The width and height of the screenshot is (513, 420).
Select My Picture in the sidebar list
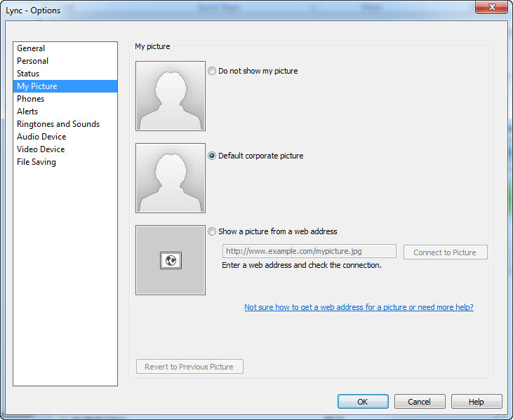click(65, 86)
